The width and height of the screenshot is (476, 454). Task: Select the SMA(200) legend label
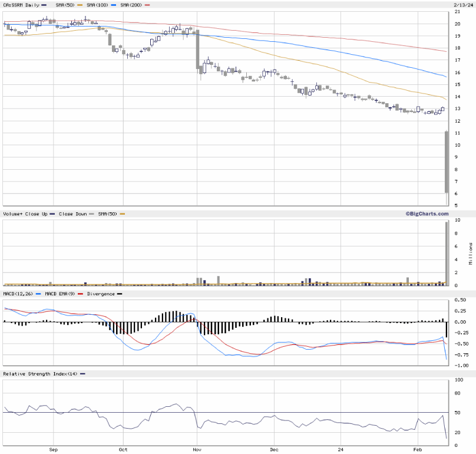tap(130, 5)
